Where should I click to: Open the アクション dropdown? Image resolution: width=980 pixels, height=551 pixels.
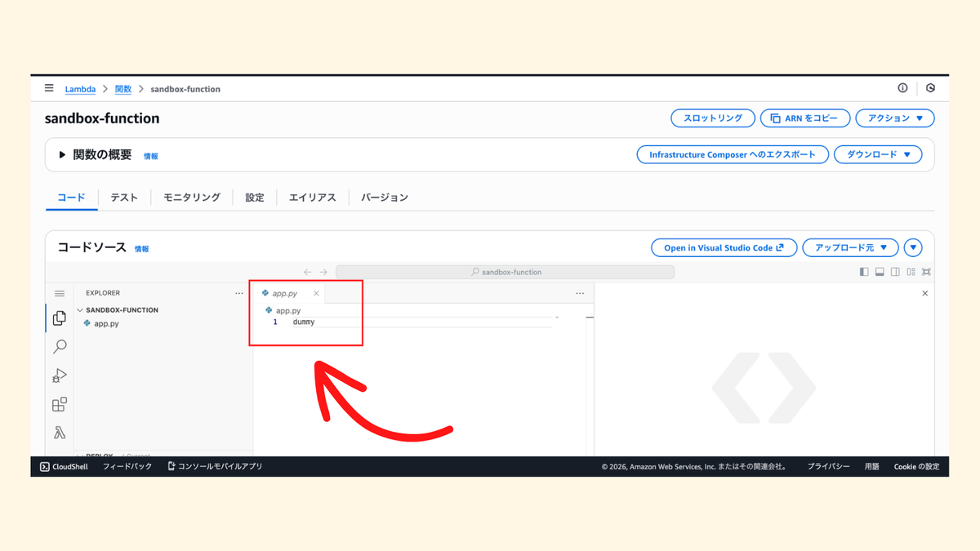point(895,118)
